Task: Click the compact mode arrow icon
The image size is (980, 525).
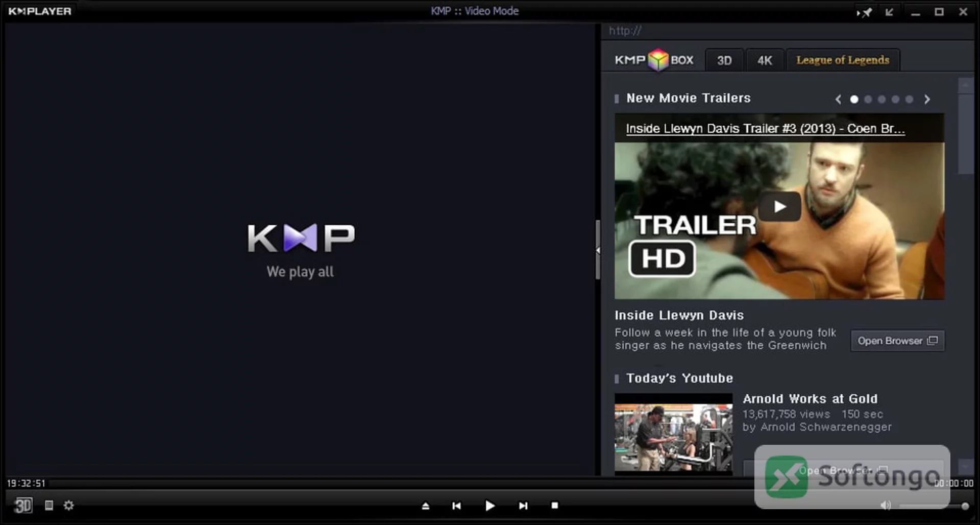Action: (889, 12)
